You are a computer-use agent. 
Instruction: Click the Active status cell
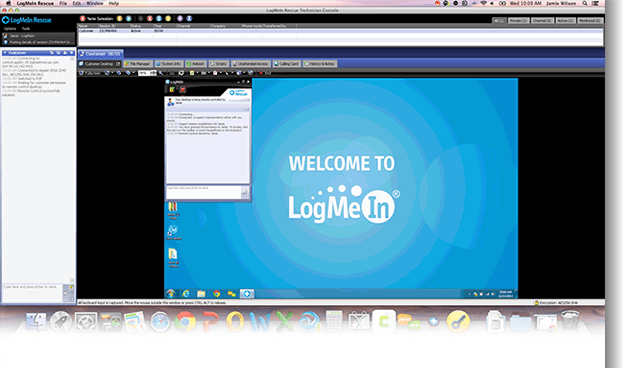(135, 31)
